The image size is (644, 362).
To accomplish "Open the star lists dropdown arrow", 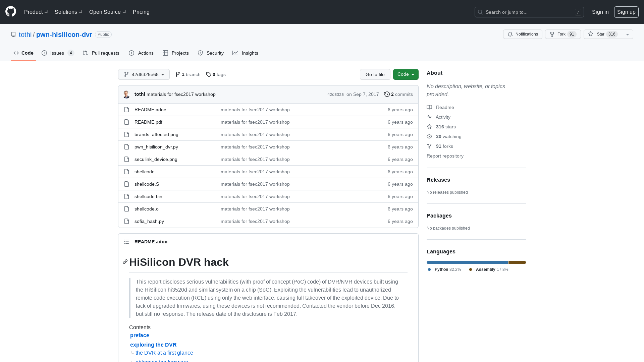I will coord(628,34).
